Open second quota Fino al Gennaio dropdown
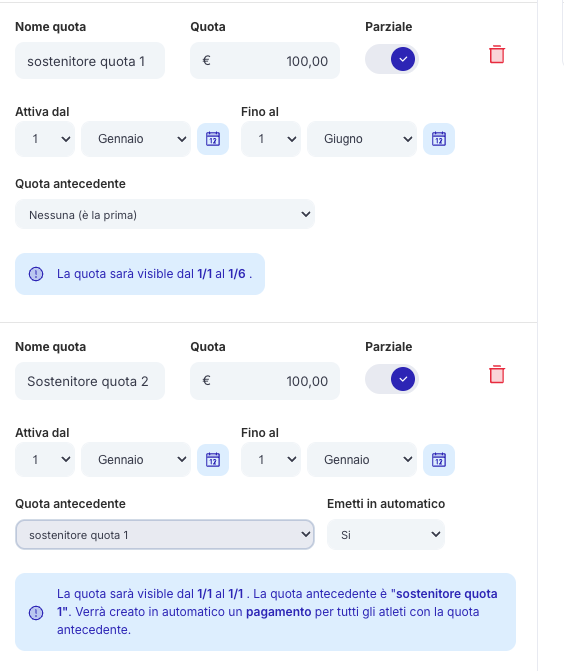Image resolution: width=564 pixels, height=671 pixels. pos(362,460)
